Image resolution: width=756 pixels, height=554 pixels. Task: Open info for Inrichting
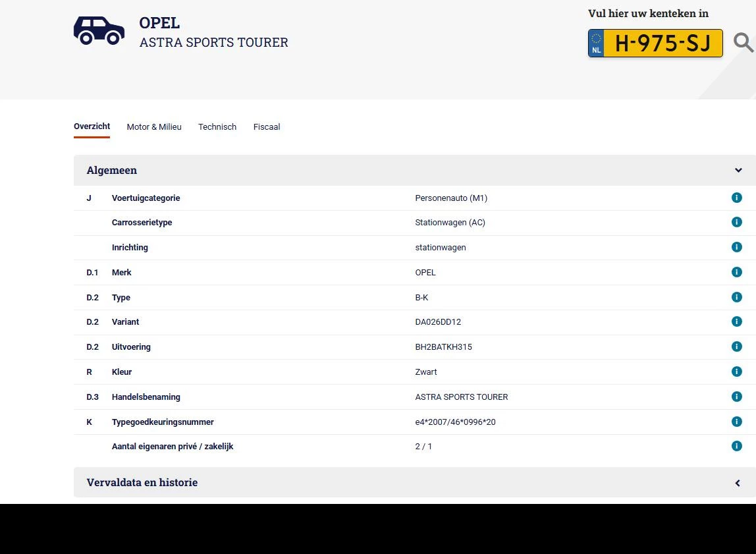[737, 247]
